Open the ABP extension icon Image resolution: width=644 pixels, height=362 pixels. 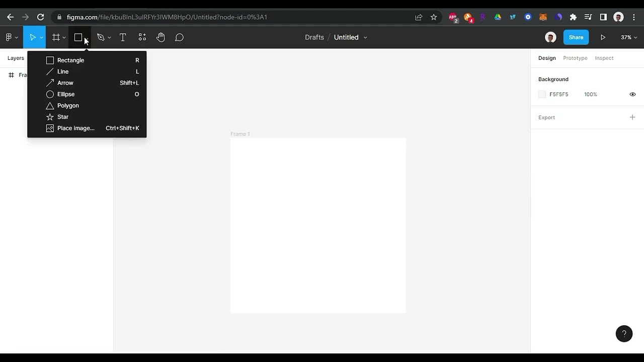453,18
